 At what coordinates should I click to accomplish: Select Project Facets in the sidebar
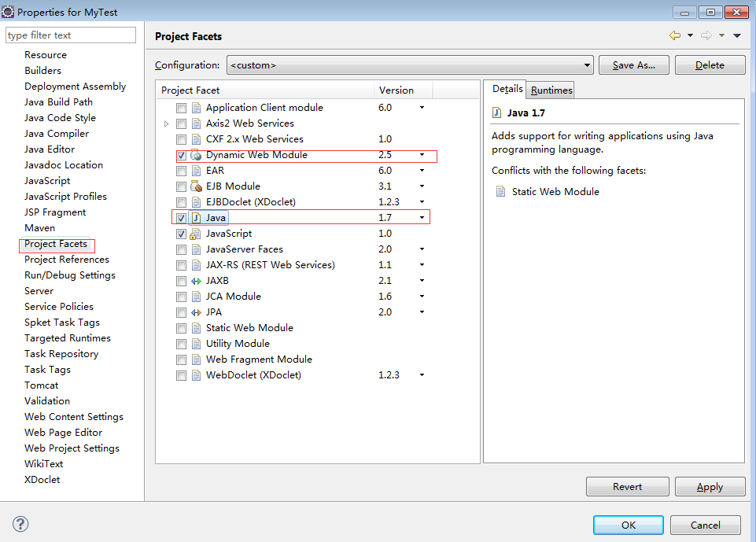click(x=56, y=244)
